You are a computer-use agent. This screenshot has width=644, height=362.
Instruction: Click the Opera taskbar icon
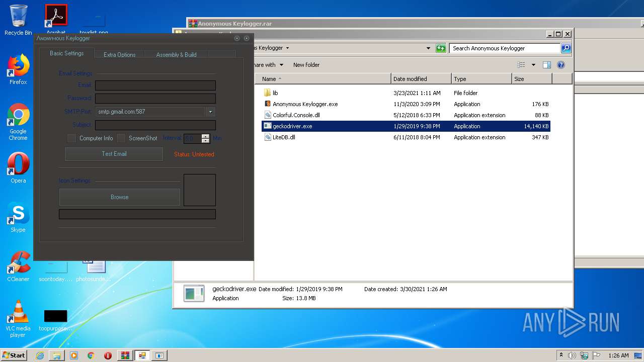108,355
